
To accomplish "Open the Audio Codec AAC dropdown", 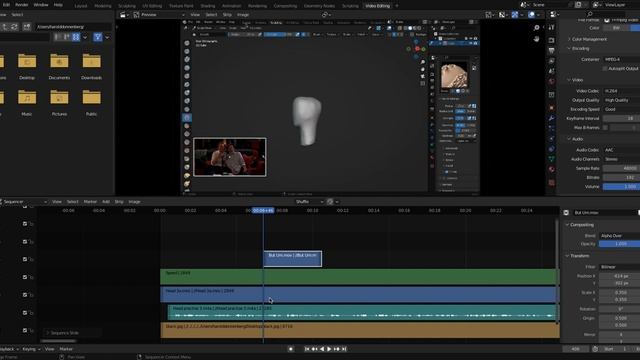I will click(x=621, y=150).
